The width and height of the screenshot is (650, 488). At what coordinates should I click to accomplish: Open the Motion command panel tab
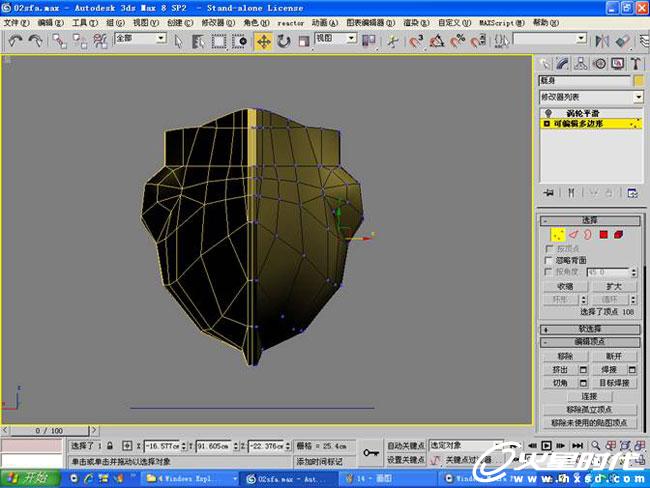point(599,64)
